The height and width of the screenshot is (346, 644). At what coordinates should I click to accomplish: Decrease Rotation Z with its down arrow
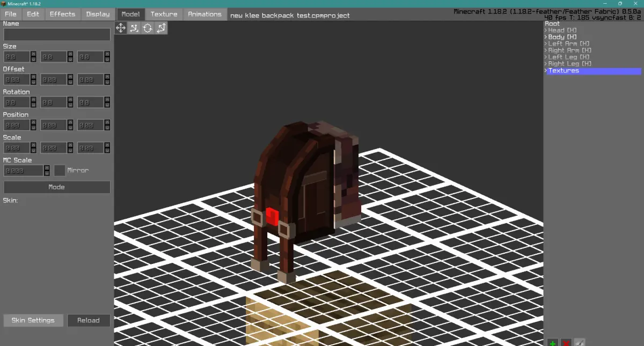(x=107, y=105)
